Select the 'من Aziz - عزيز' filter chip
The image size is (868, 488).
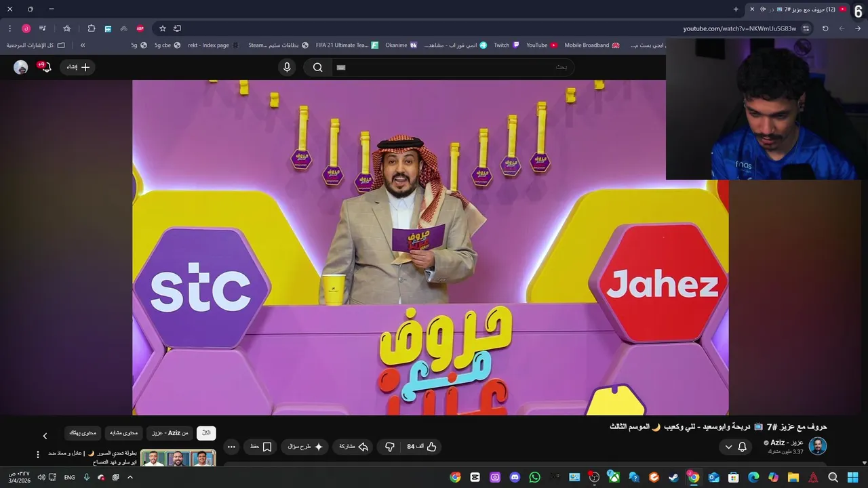[170, 432]
